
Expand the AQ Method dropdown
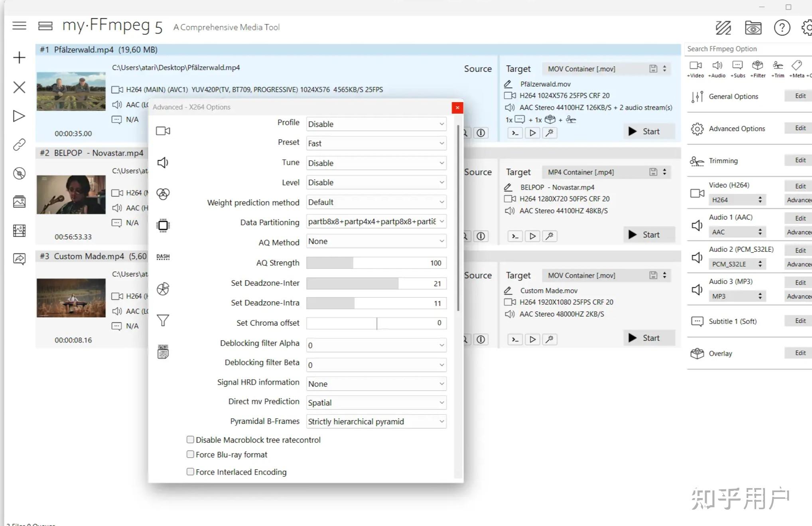pos(376,241)
